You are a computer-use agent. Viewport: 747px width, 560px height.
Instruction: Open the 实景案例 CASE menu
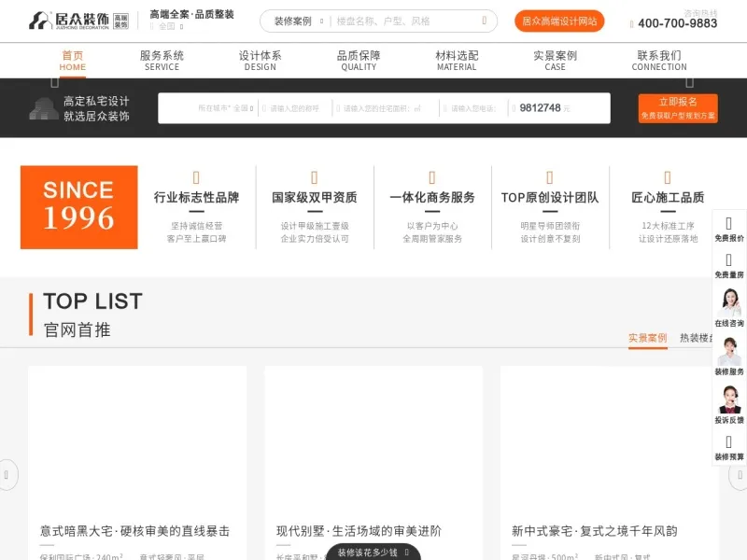(555, 61)
